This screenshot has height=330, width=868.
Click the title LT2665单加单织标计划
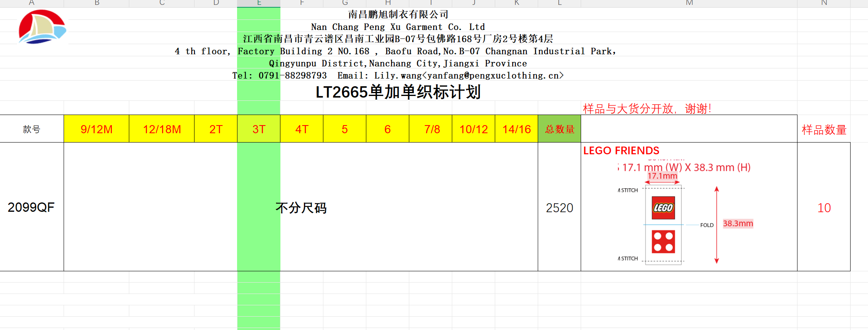[398, 92]
